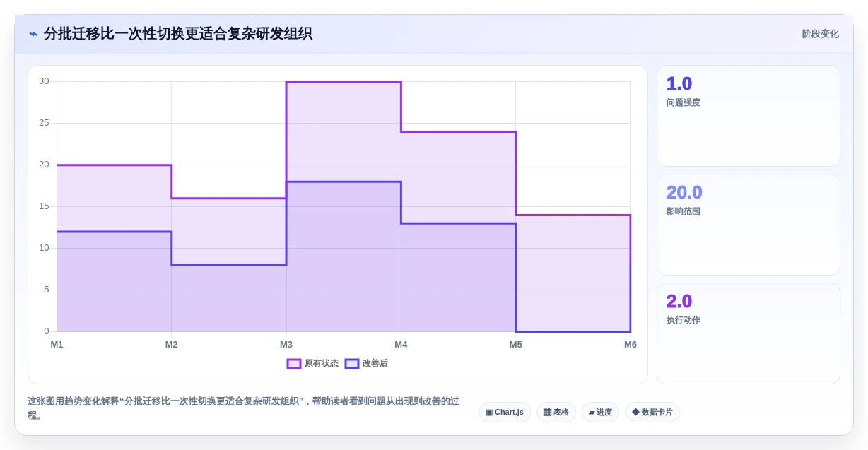Image resolution: width=868 pixels, height=450 pixels.
Task: Click the 阶段变化 label in header
Action: (x=820, y=34)
